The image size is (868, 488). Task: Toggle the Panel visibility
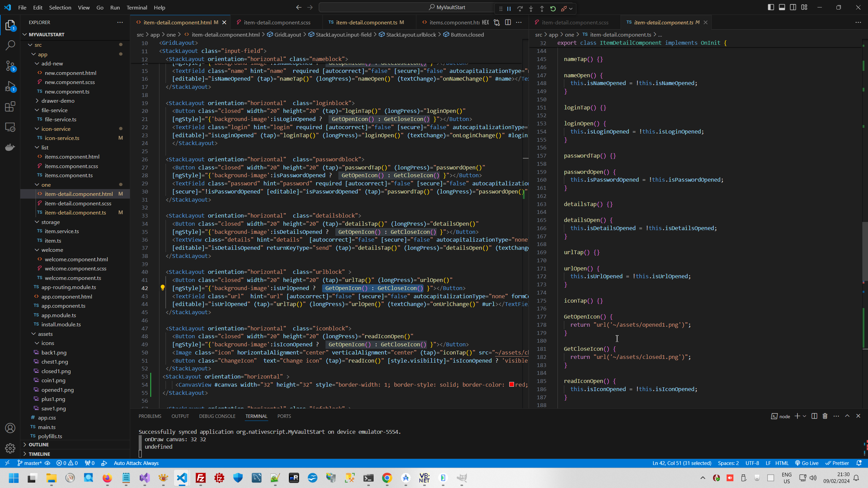[x=782, y=7]
